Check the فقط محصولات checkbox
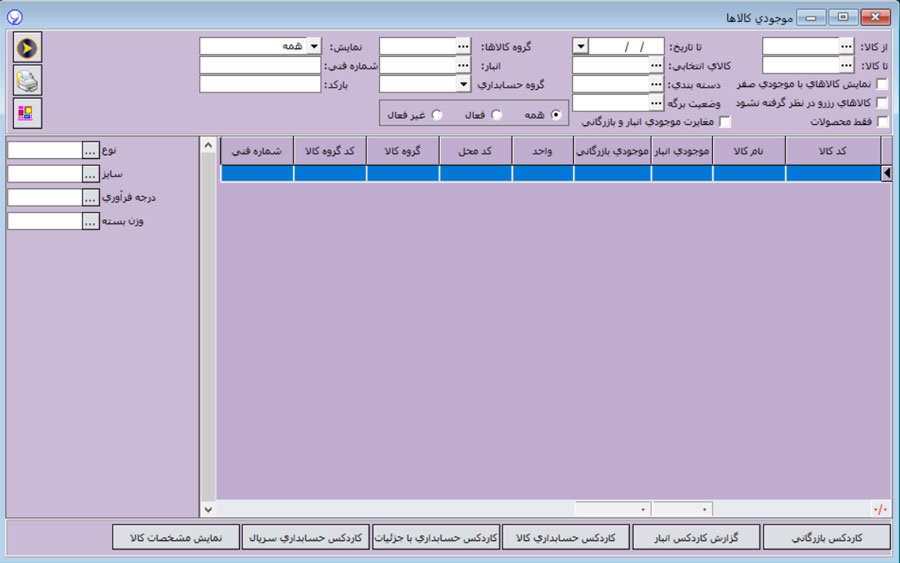Viewport: 900px width, 563px height. coord(881,122)
